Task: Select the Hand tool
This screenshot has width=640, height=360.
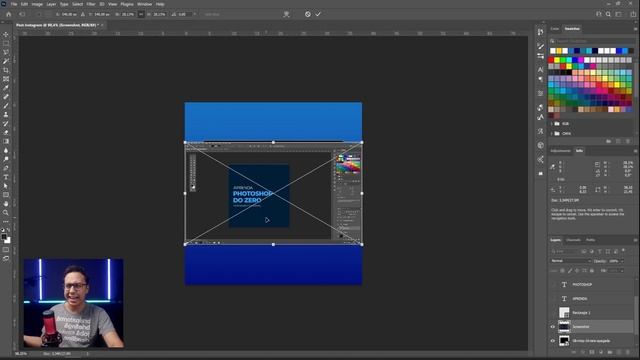Action: pyautogui.click(x=6, y=204)
